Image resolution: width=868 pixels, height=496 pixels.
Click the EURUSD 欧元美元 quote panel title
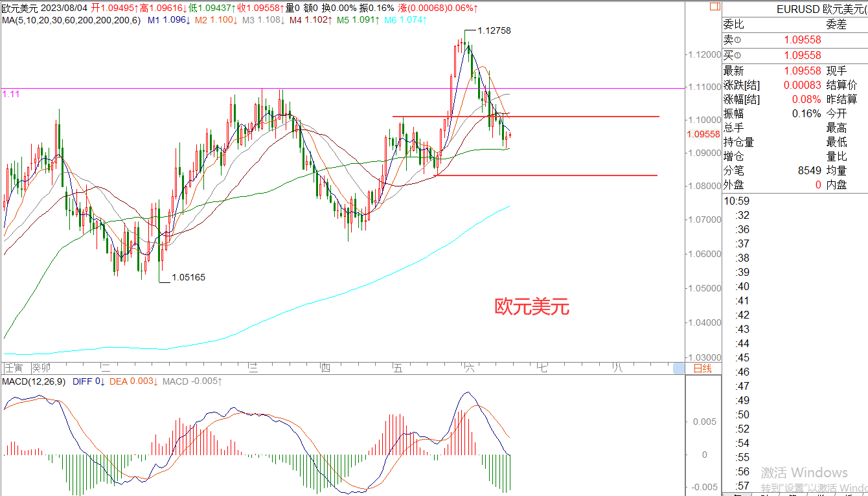click(821, 9)
